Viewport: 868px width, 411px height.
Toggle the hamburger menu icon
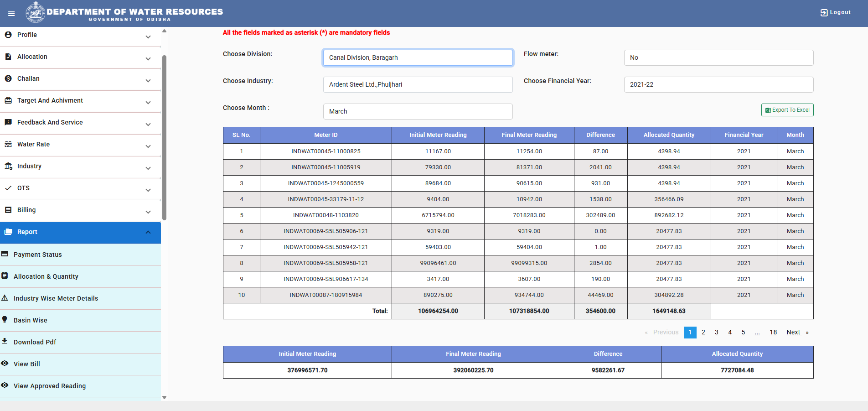[x=11, y=14]
